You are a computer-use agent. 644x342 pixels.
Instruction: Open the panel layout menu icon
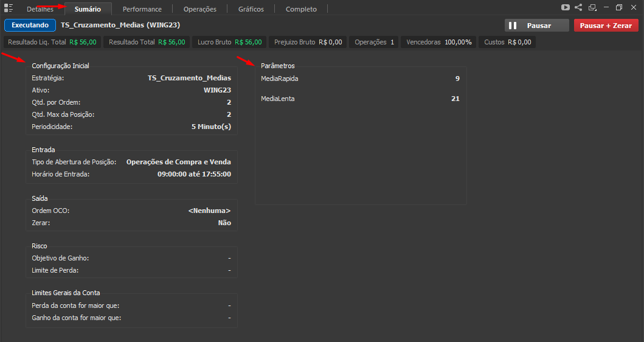point(9,8)
